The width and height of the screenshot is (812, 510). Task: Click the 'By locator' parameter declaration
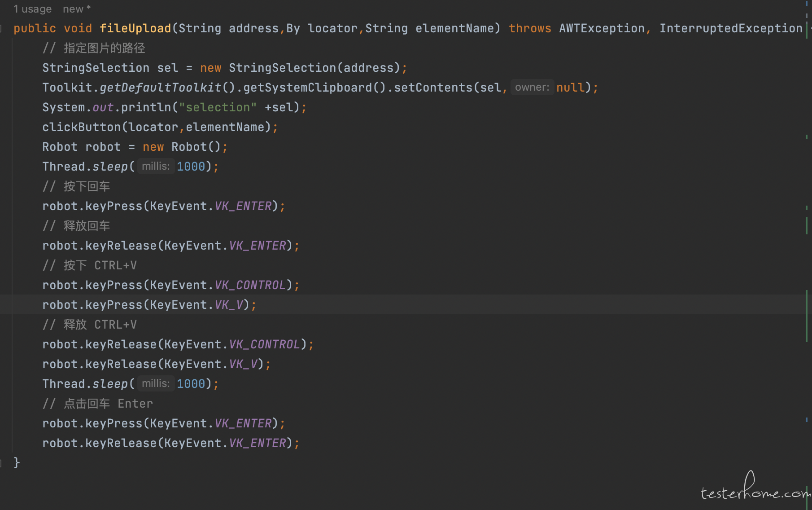click(x=322, y=28)
